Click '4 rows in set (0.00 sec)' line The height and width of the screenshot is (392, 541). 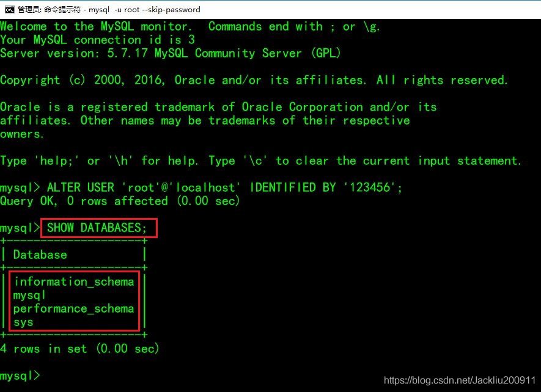coord(79,349)
